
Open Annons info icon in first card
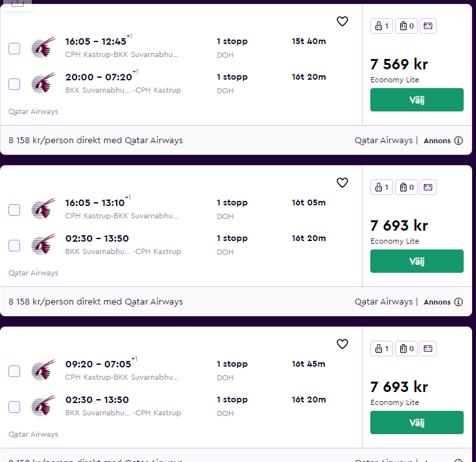pos(458,141)
